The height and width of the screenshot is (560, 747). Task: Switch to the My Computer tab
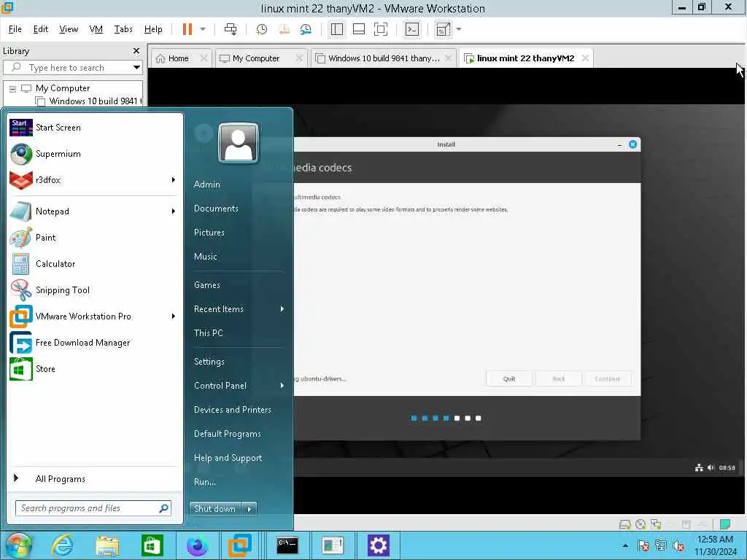256,58
